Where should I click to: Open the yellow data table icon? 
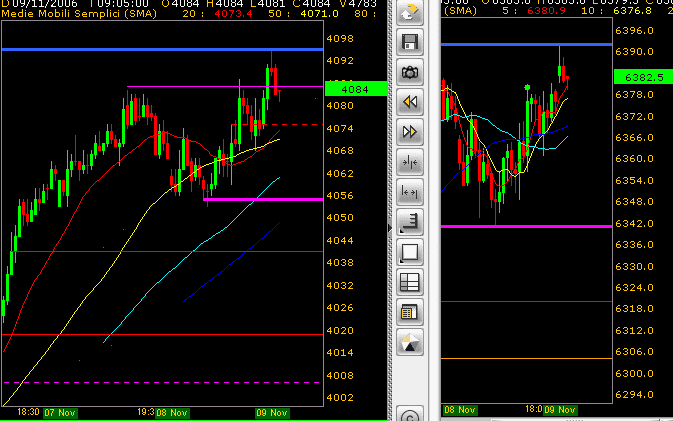point(410,312)
